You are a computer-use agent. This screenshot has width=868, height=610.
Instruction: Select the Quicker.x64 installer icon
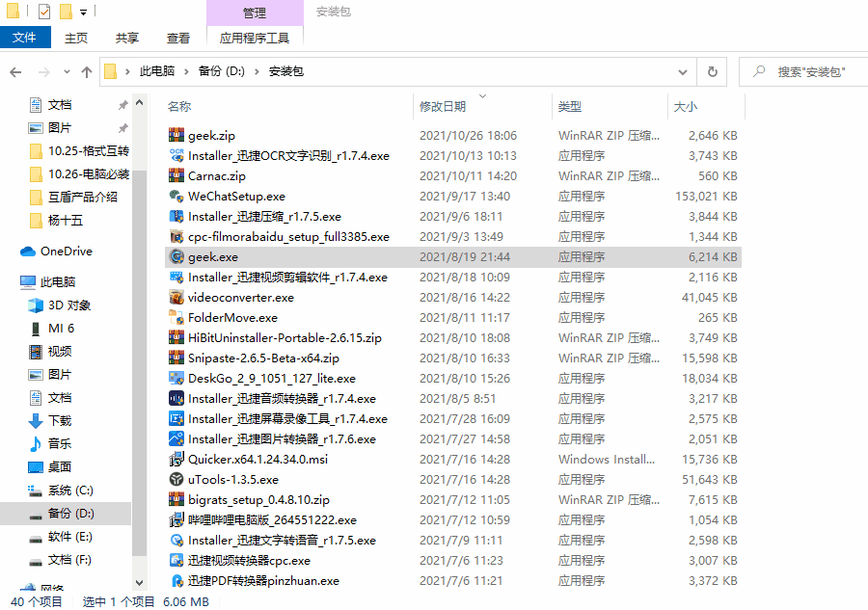click(x=176, y=459)
